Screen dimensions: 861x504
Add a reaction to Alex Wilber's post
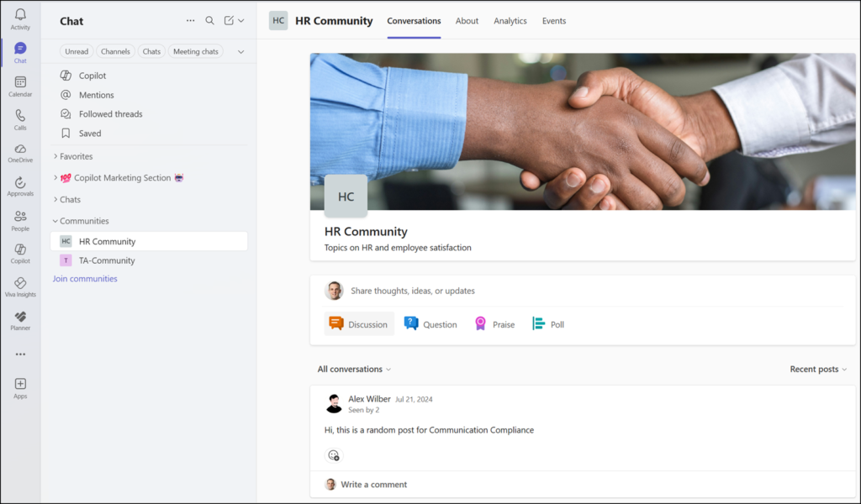click(334, 455)
